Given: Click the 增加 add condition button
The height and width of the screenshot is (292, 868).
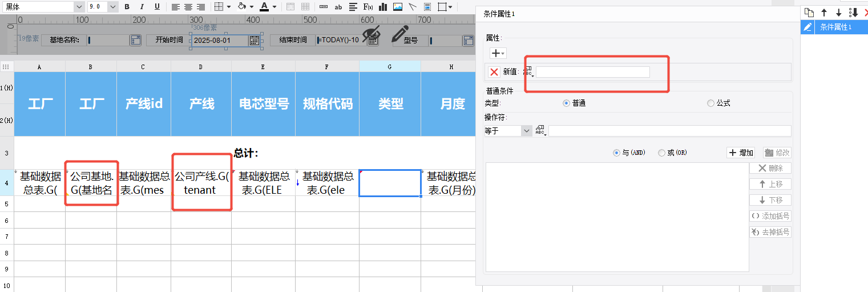Looking at the screenshot, I should pos(741,153).
